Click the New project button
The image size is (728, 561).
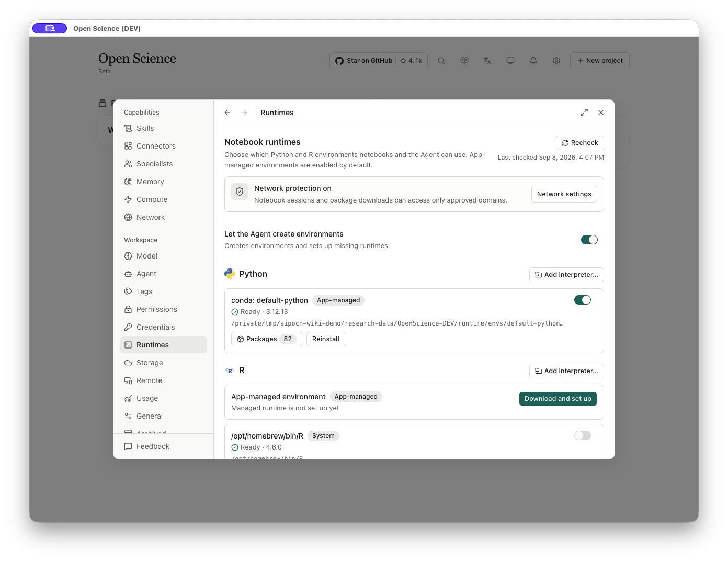click(x=600, y=61)
